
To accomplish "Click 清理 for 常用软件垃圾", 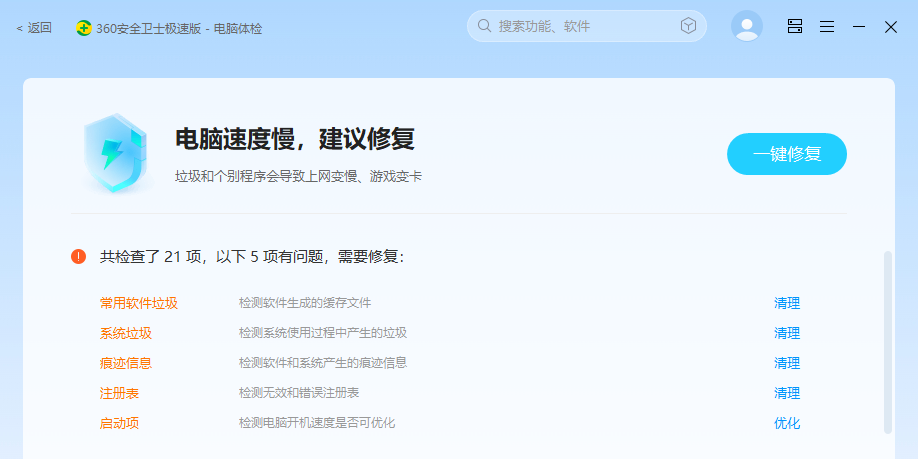I will [x=787, y=303].
